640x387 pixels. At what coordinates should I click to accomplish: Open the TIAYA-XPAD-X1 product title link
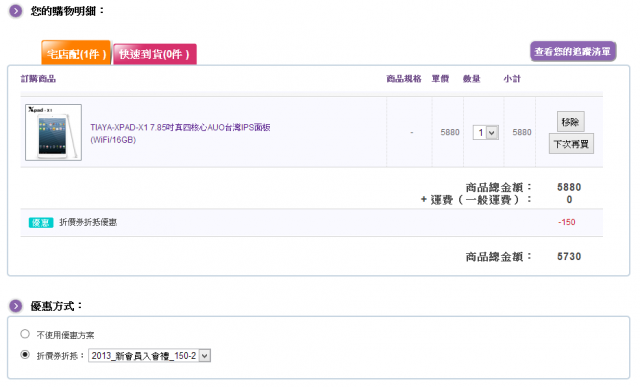tap(180, 127)
